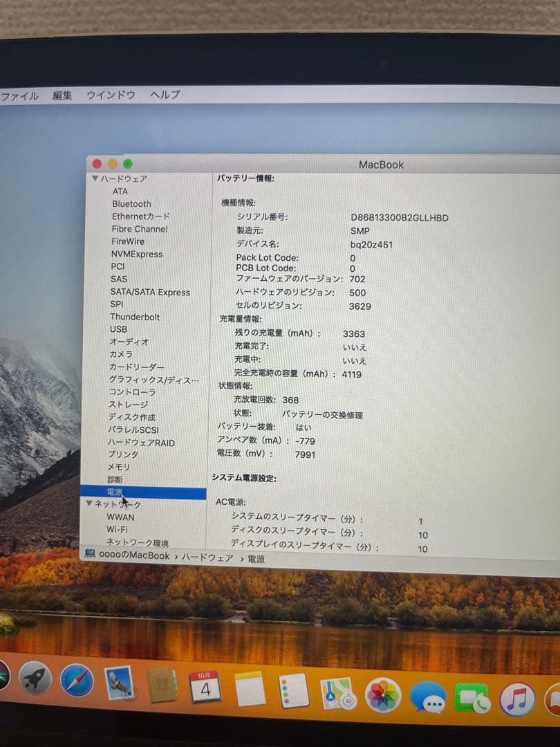Select Fibre Channel in sidebar
The image size is (560, 747).
click(x=140, y=229)
